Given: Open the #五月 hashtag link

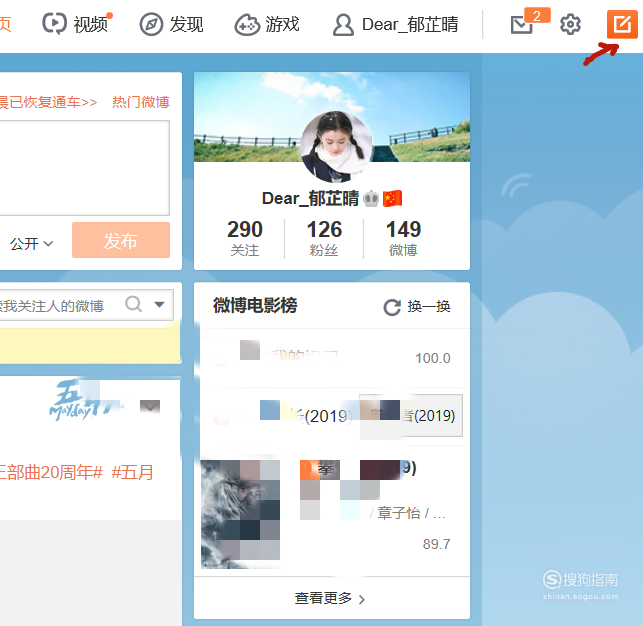Looking at the screenshot, I should click(132, 472).
